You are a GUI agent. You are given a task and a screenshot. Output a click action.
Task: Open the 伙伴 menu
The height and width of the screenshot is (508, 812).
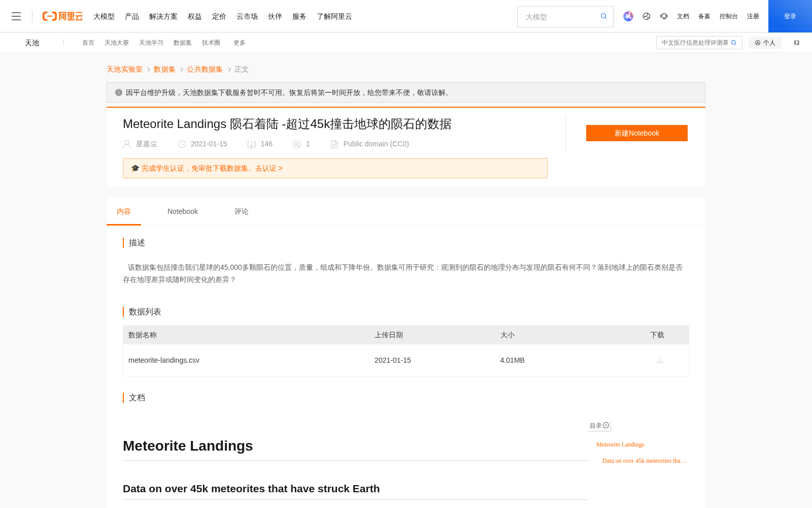tap(275, 16)
